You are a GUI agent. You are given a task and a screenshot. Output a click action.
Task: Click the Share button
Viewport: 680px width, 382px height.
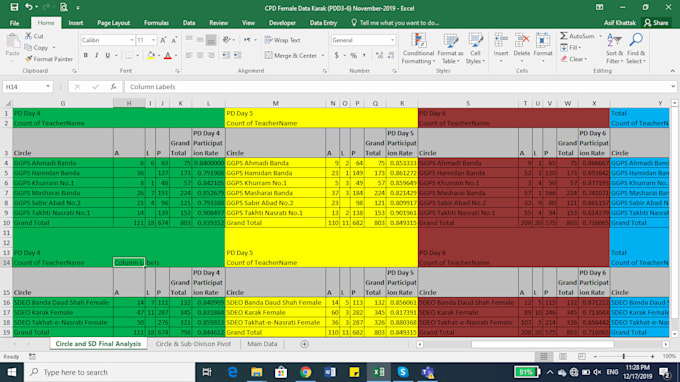pos(656,23)
